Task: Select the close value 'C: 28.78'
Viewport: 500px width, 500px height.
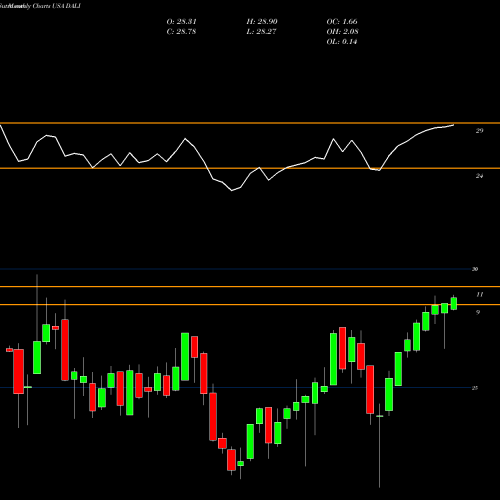Action: [181, 32]
